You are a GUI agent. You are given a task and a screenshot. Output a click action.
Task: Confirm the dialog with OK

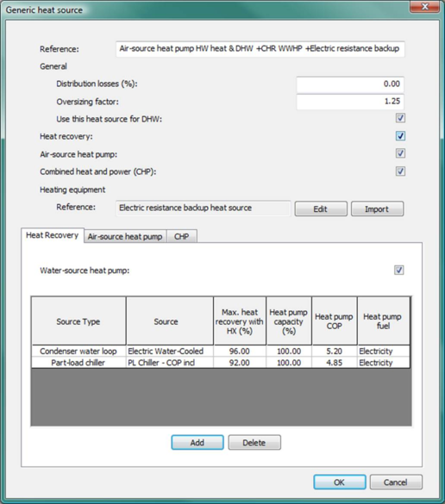click(x=340, y=482)
